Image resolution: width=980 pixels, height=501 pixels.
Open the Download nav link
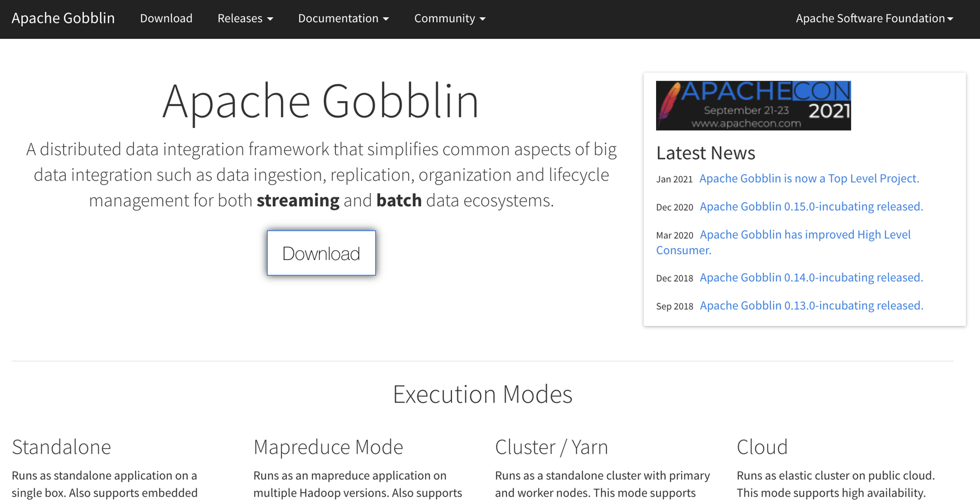click(x=166, y=18)
